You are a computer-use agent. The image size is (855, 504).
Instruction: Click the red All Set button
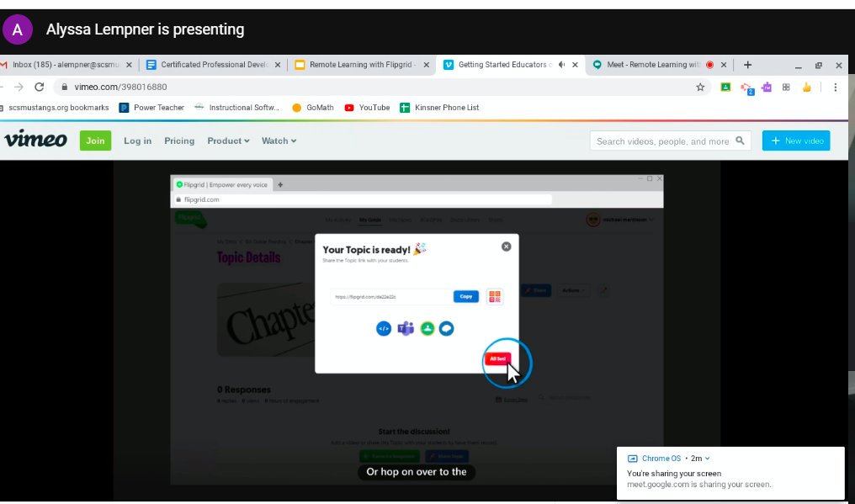coord(497,359)
